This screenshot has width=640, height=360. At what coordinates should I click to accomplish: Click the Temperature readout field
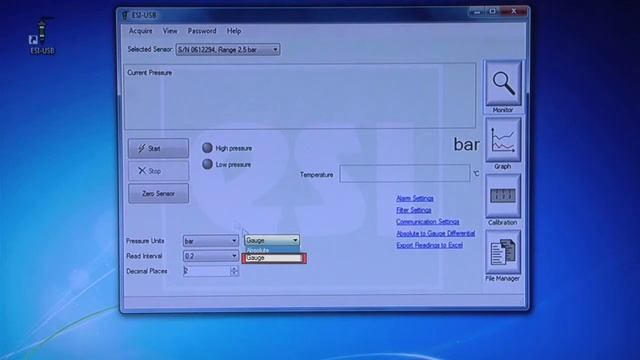(404, 174)
